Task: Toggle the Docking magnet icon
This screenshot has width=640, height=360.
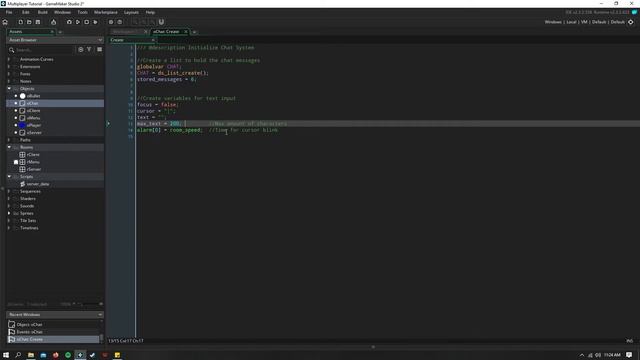Action: 161,22
